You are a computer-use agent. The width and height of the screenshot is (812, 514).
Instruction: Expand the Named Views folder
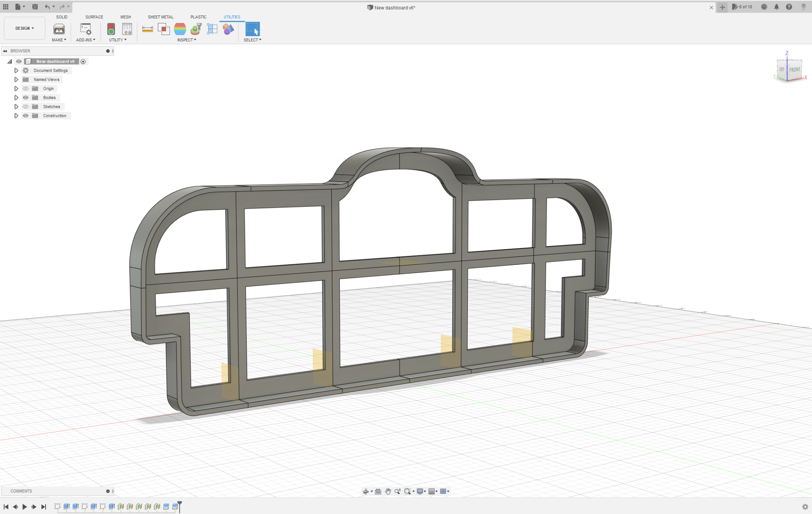(16, 80)
